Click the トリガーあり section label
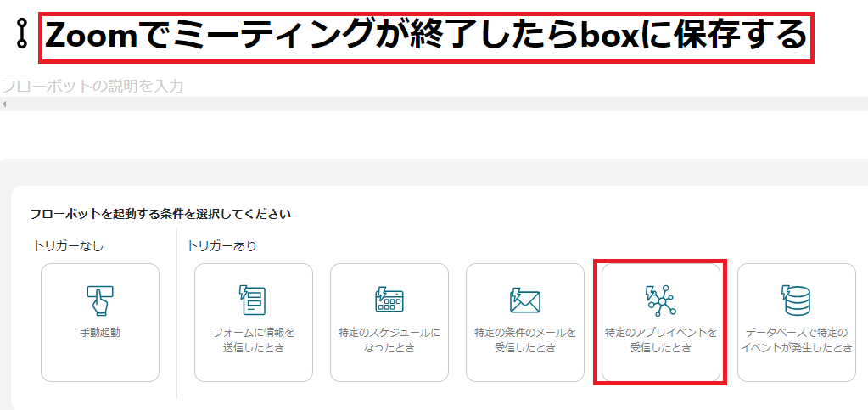Image resolution: width=868 pixels, height=410 pixels. tap(222, 246)
